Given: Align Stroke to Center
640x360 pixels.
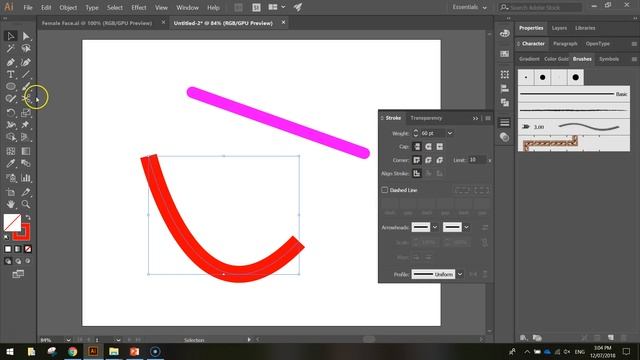Looking at the screenshot, I should 417,173.
